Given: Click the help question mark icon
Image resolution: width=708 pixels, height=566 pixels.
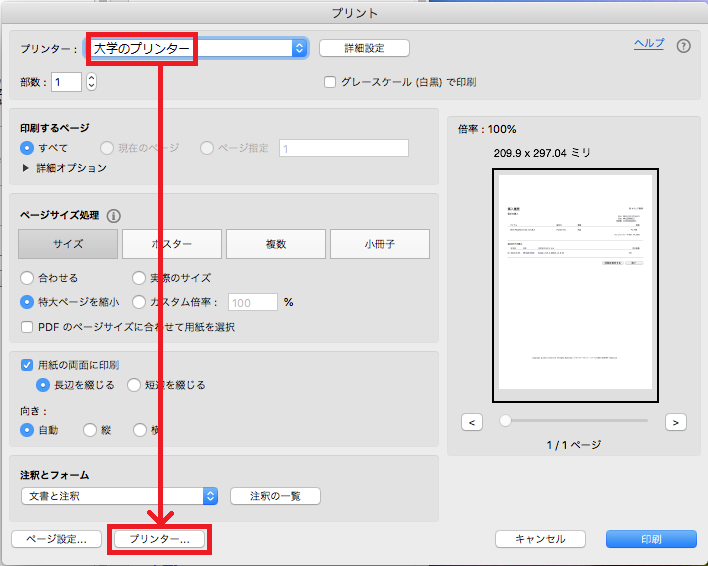Looking at the screenshot, I should (x=684, y=46).
